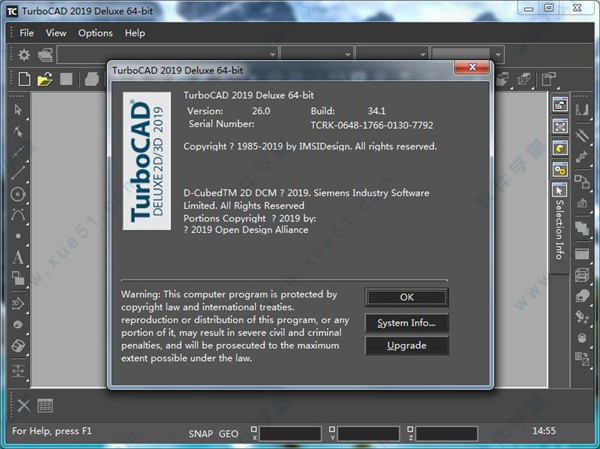Close the About dialog with red X

[472, 67]
